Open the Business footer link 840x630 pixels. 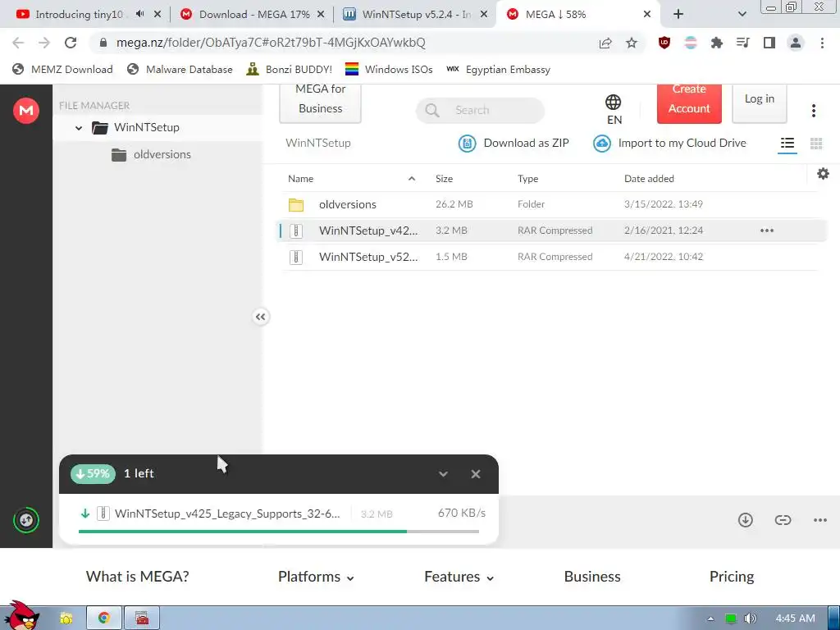592,577
